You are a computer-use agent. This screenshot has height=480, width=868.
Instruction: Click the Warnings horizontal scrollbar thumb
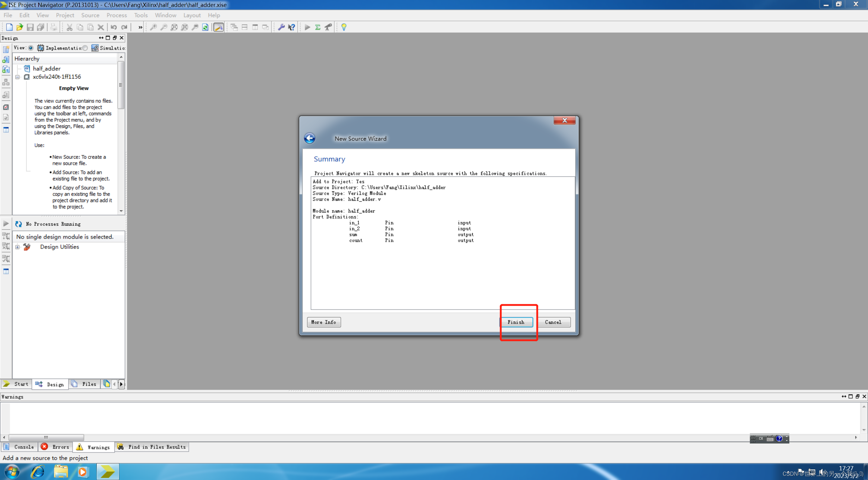[46, 437]
